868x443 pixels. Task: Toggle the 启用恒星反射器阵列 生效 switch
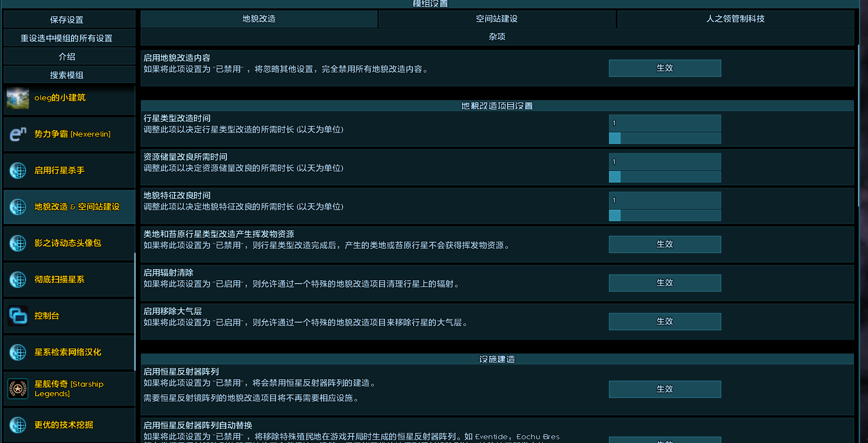click(x=665, y=389)
